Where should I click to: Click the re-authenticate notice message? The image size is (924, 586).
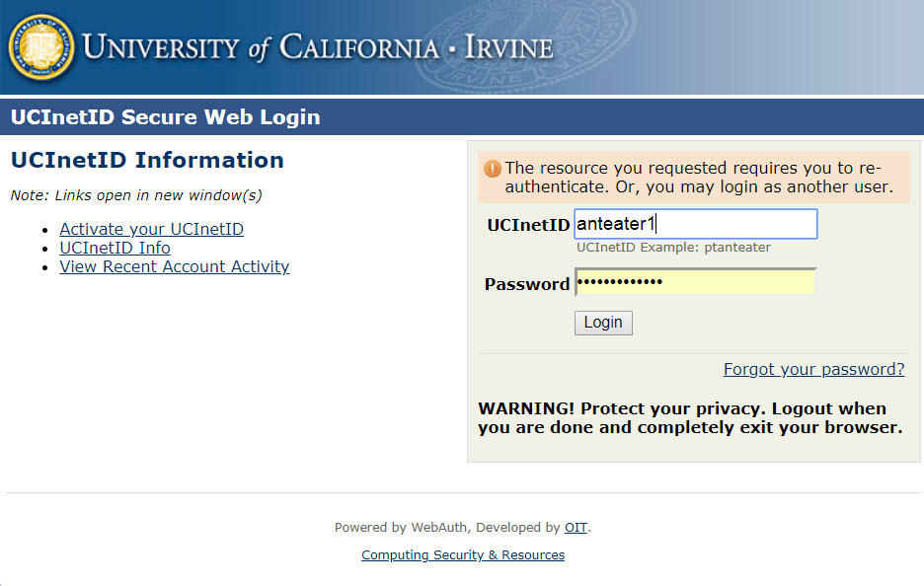(699, 178)
